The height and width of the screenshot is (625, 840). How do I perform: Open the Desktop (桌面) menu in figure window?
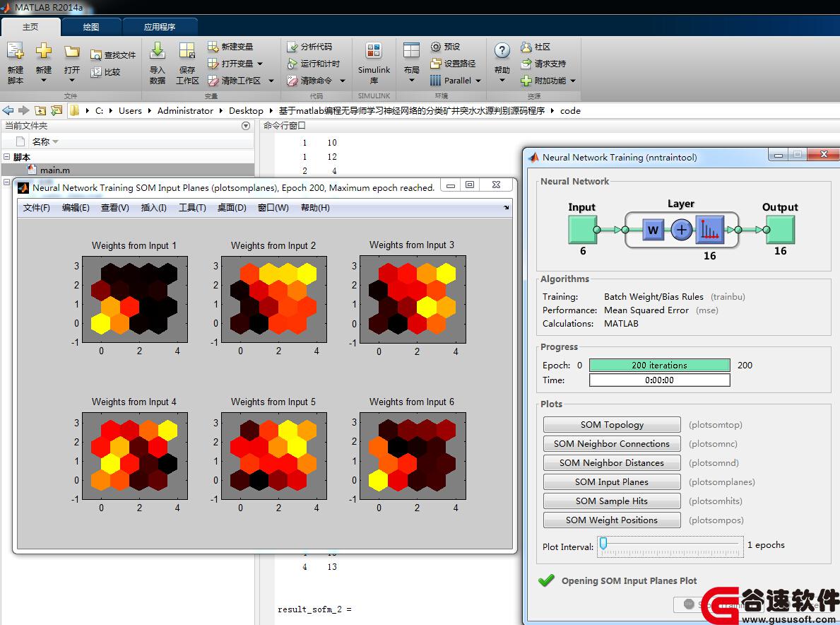(x=232, y=208)
